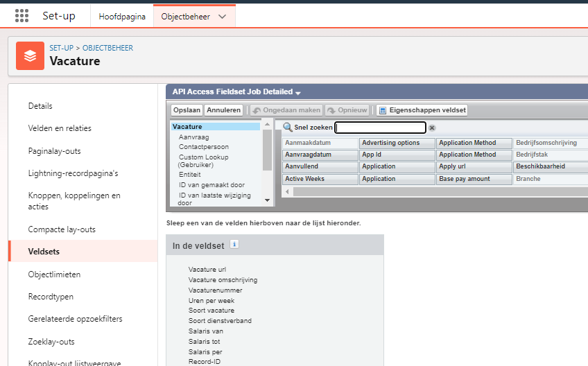This screenshot has height=366, width=588.
Task: Click the orange Objectbeheer layers icon
Action: pyautogui.click(x=30, y=55)
